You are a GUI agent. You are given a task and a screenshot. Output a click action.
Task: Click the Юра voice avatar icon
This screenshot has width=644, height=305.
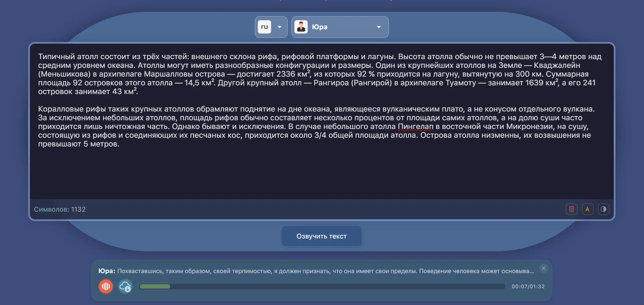(301, 27)
